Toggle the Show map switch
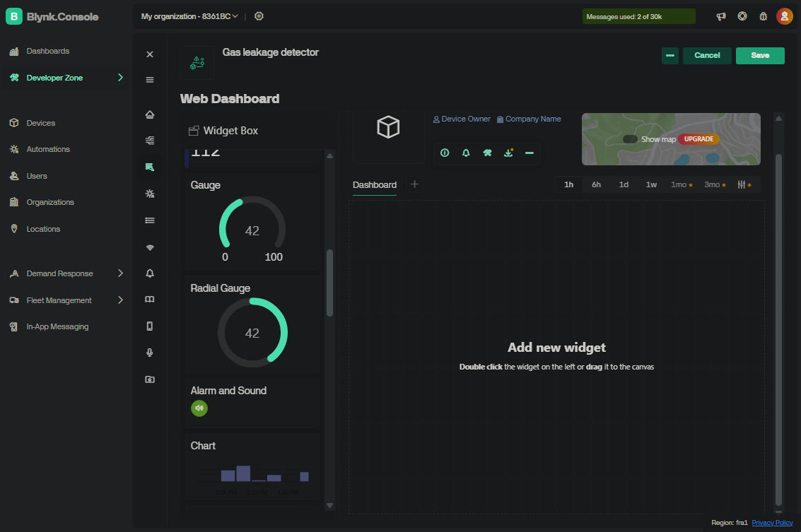 pyautogui.click(x=630, y=139)
